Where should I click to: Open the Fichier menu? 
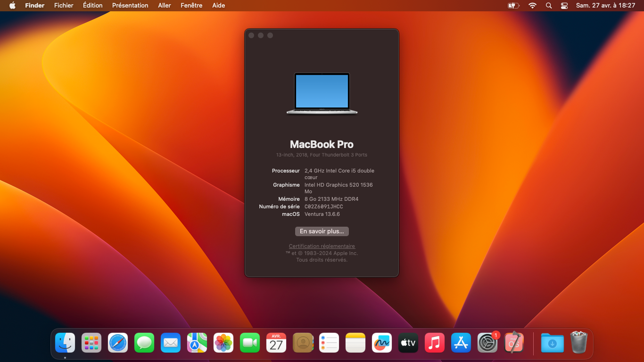[64, 6]
